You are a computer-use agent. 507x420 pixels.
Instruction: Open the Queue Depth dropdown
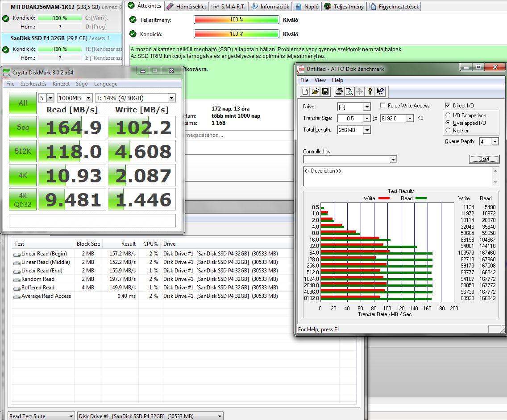point(495,141)
